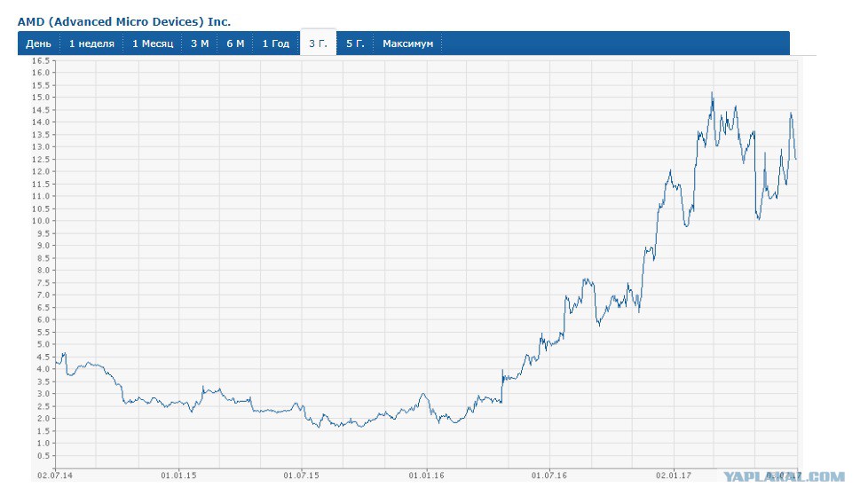Click the active 3 Г. tab

coord(319,43)
